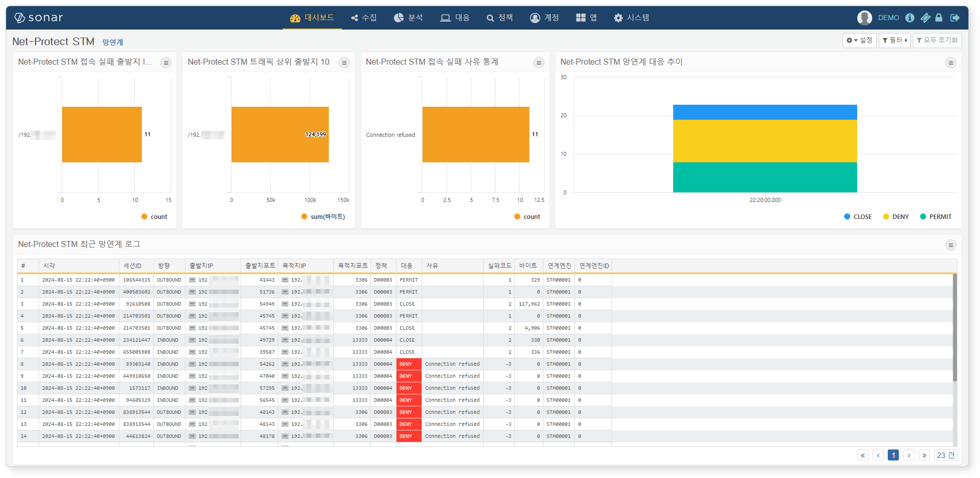This screenshot has width=980, height=478.
Task: Toggle DENY series legend
Action: (896, 217)
